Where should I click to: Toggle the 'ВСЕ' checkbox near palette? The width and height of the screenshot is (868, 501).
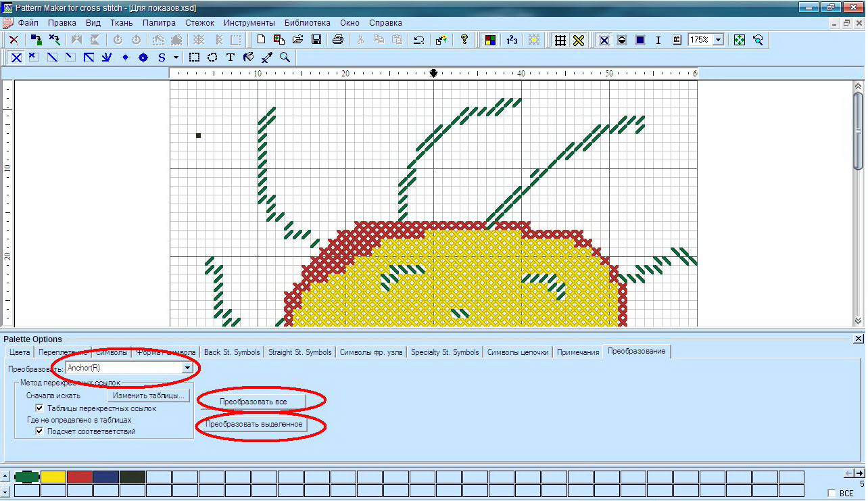coord(831,494)
